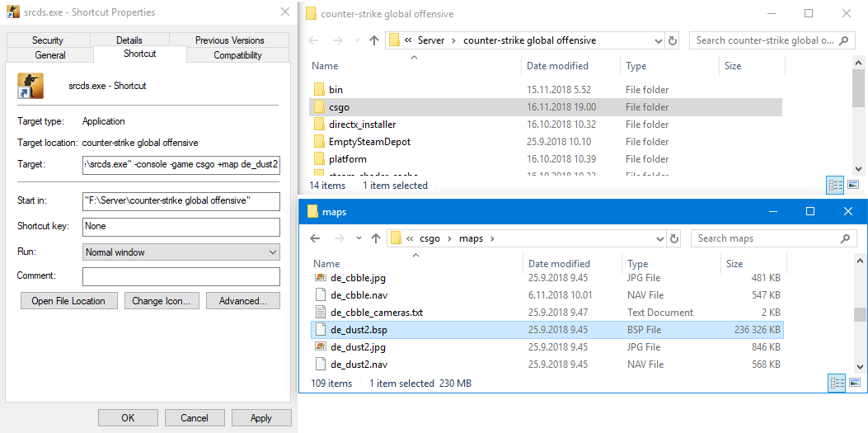Click the Target input field
This screenshot has width=868, height=433.
[181, 165]
